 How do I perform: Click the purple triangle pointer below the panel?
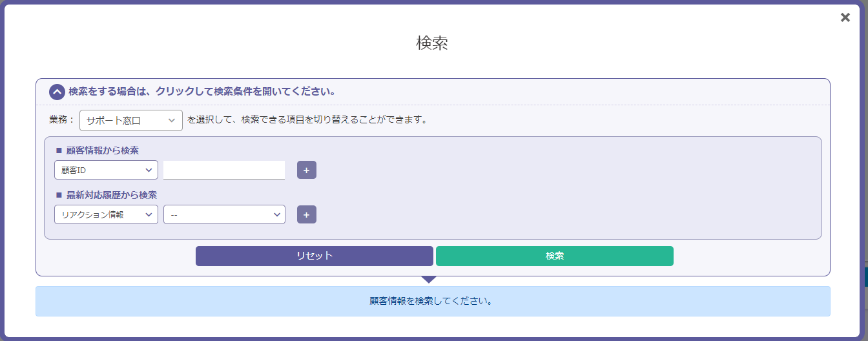pyautogui.click(x=429, y=279)
